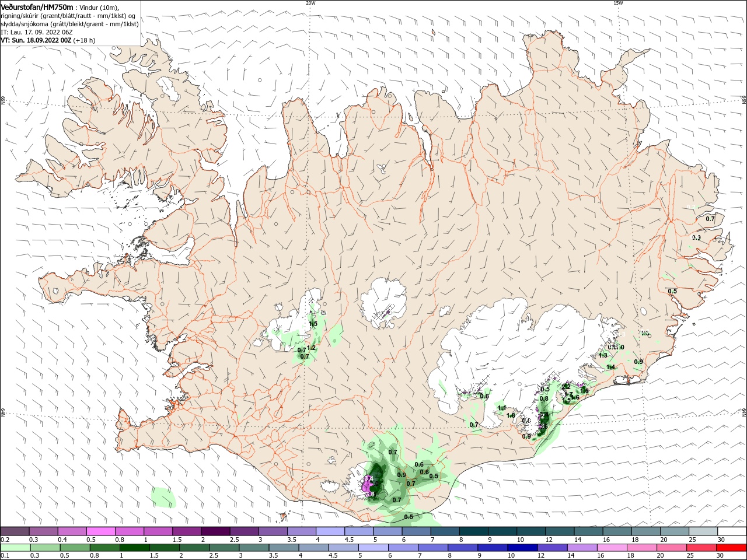Image resolution: width=747 pixels, height=560 pixels.
Task: Click the 1.3 precipitation value on the map
Action: (603, 355)
